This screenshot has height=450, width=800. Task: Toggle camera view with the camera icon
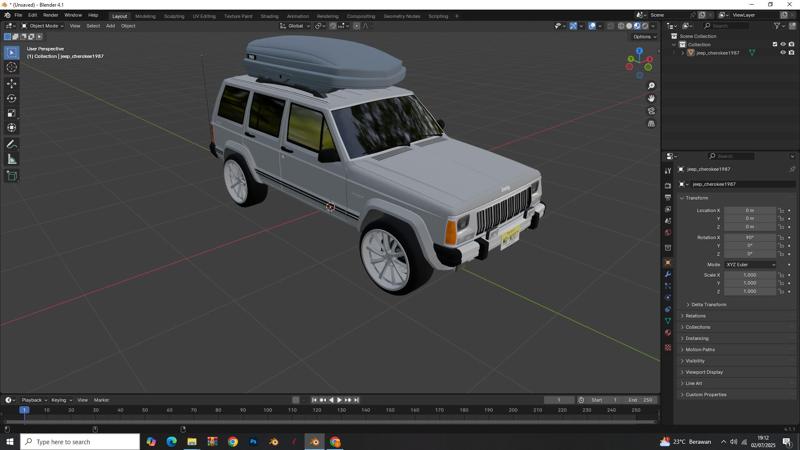[x=651, y=111]
